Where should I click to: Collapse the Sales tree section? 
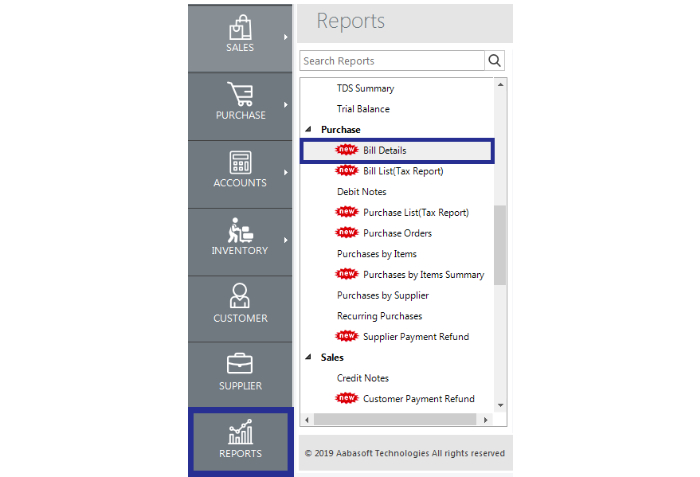point(309,357)
